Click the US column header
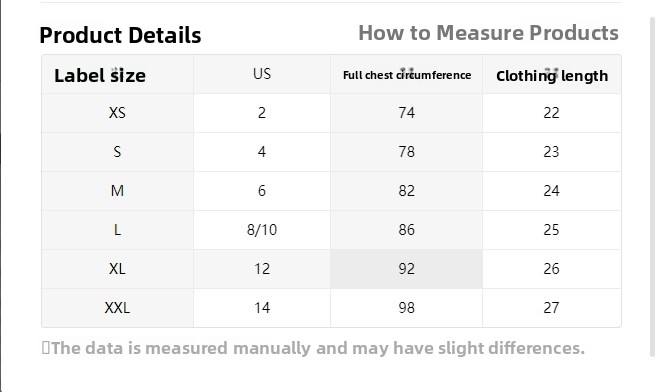Viewport: 659px width, 392px height. click(x=262, y=74)
